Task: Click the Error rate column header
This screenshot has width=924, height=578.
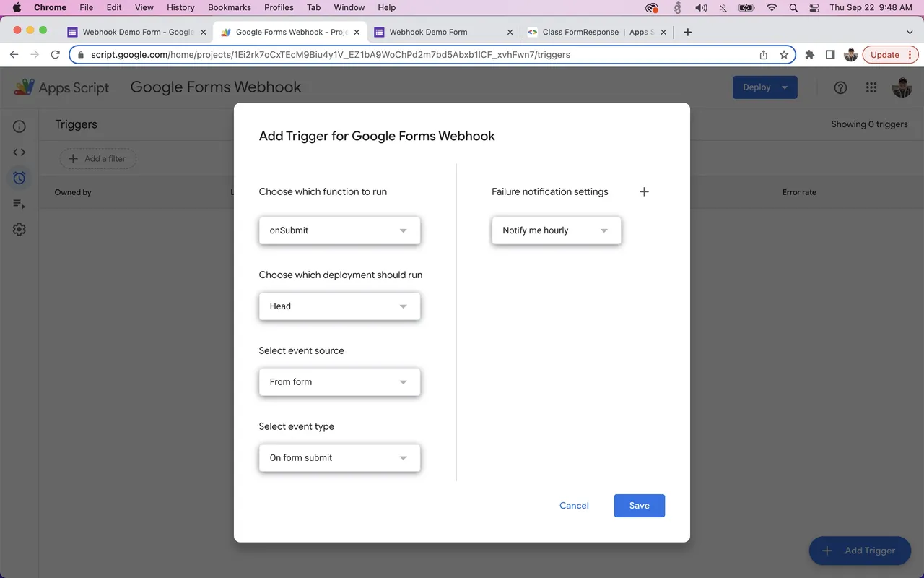Action: click(x=799, y=192)
